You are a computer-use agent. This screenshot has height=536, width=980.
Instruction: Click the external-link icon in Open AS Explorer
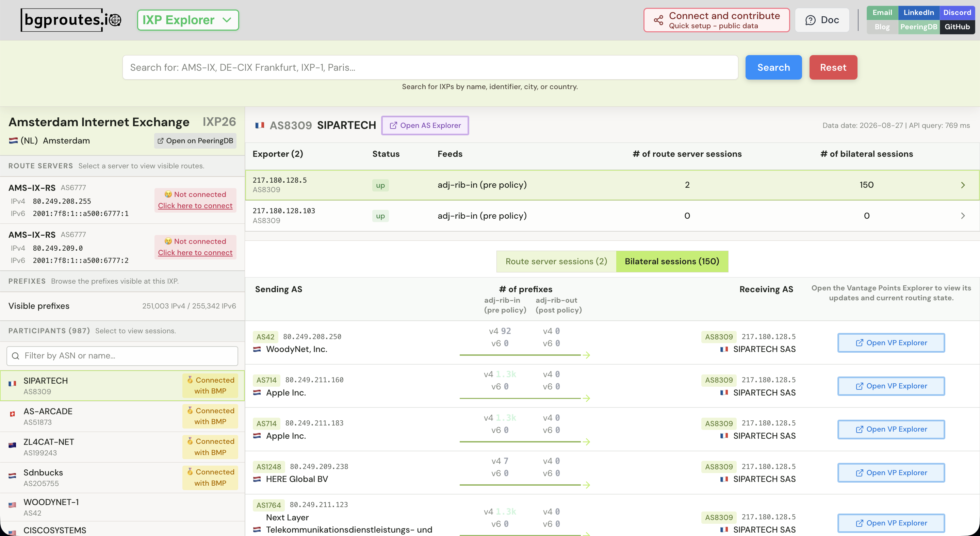[393, 125]
